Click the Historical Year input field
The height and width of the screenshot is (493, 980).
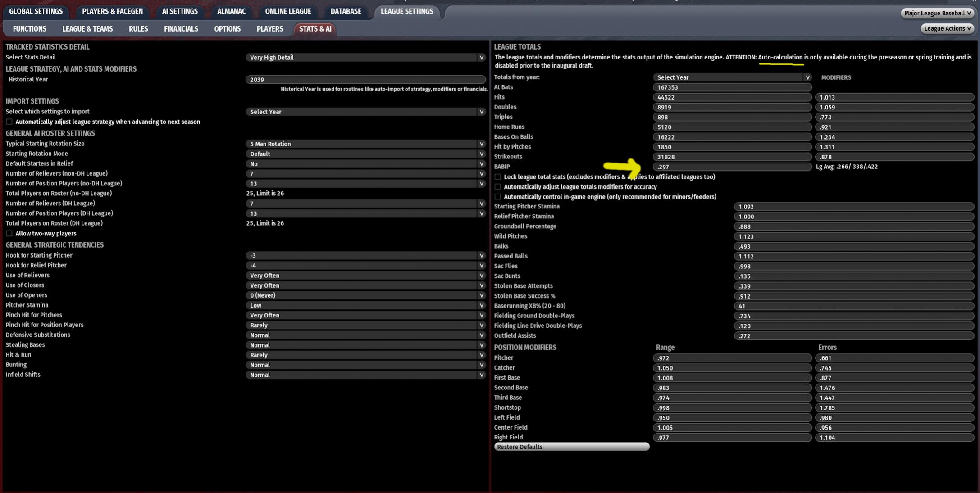(365, 80)
